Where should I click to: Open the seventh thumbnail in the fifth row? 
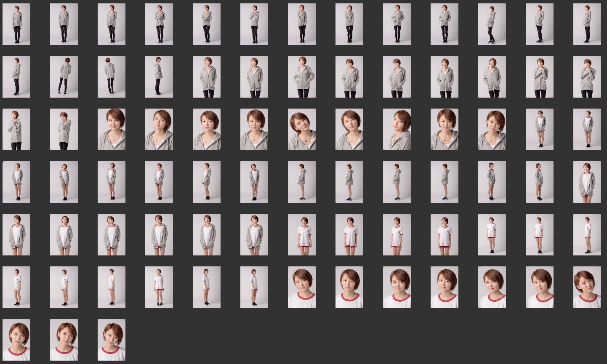301,235
